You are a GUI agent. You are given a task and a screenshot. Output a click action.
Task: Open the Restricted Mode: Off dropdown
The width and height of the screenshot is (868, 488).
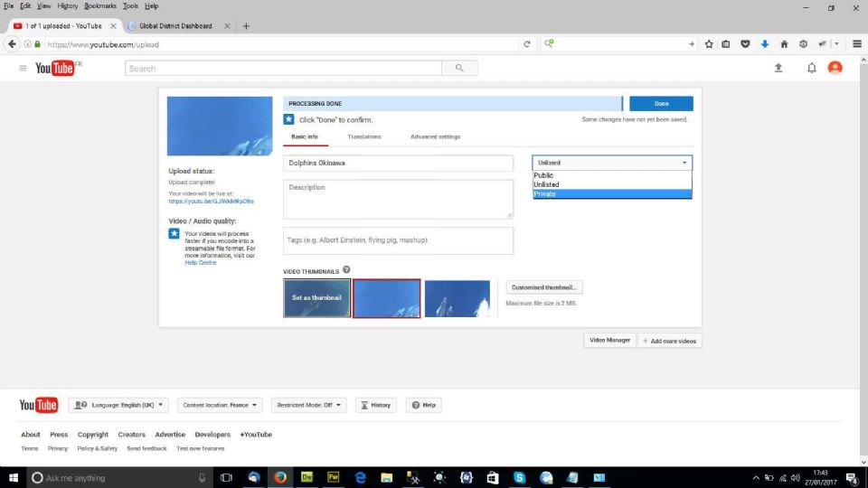(x=308, y=405)
